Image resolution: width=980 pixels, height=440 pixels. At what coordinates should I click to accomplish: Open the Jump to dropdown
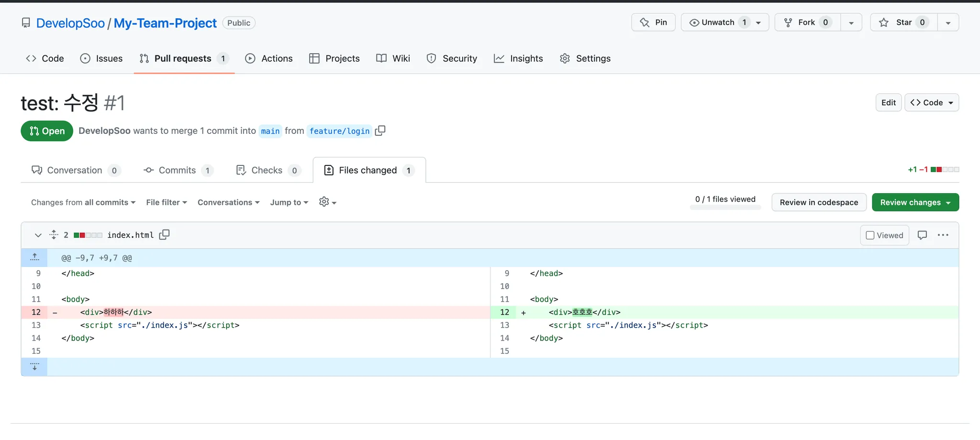coord(289,202)
